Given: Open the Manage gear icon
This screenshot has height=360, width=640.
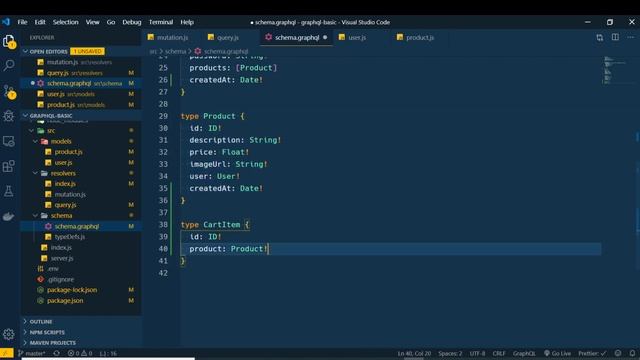Looking at the screenshot, I should pyautogui.click(x=9, y=334).
